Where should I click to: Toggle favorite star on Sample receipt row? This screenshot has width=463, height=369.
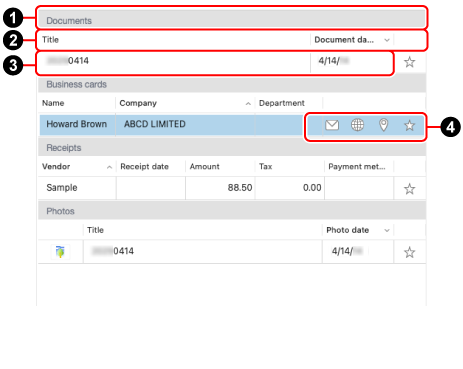(409, 189)
